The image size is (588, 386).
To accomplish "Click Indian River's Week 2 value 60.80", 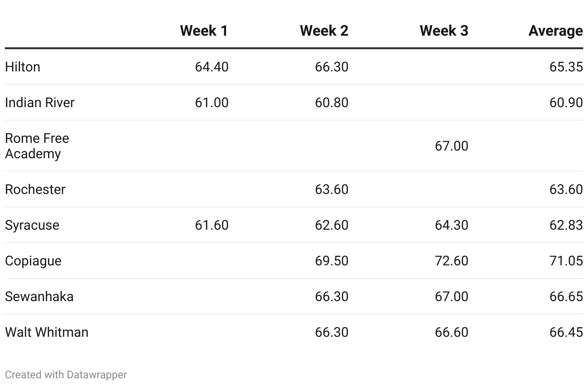I will pos(332,102).
